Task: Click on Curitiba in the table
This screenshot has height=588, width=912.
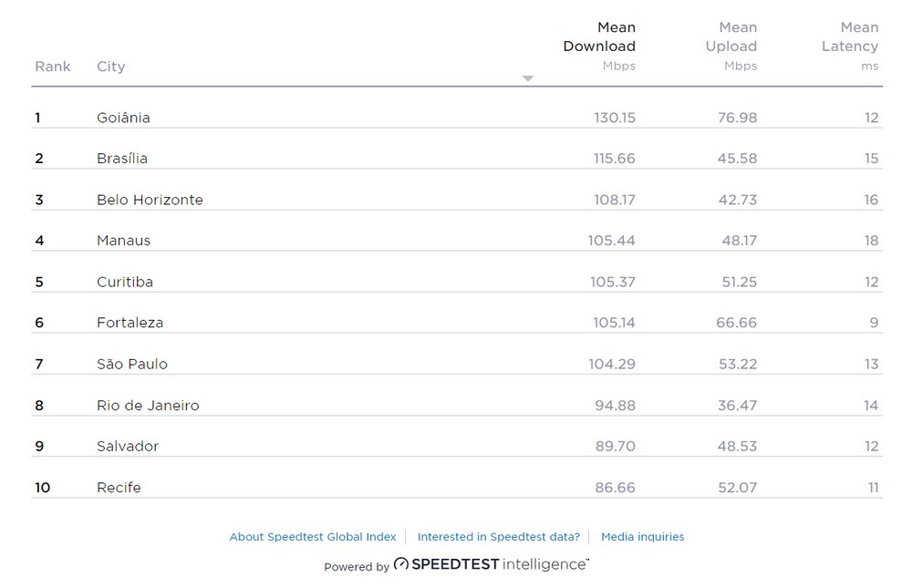Action: click(x=125, y=282)
